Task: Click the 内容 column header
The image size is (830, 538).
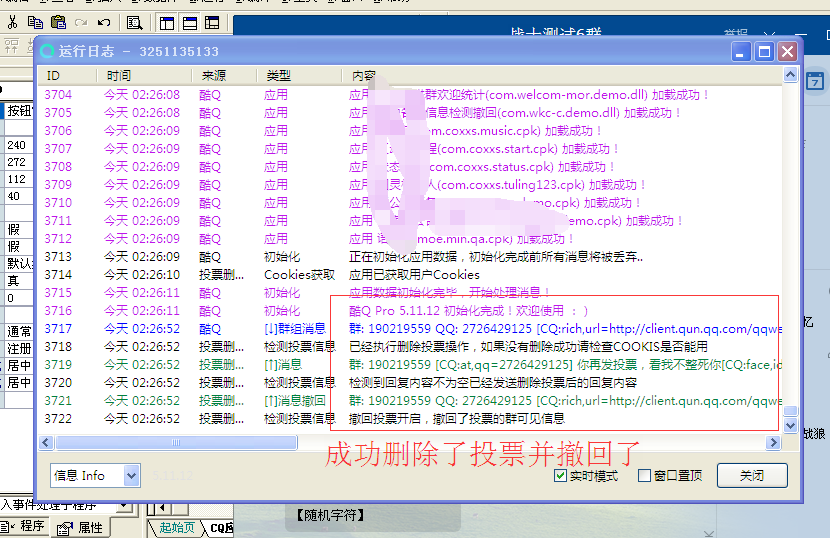Action: pyautogui.click(x=363, y=76)
